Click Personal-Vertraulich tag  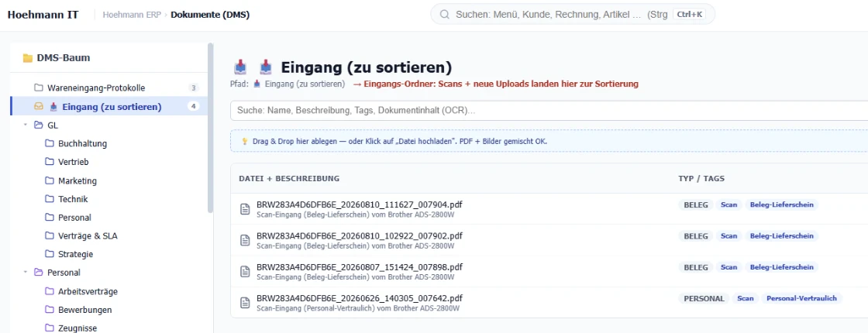801,299
